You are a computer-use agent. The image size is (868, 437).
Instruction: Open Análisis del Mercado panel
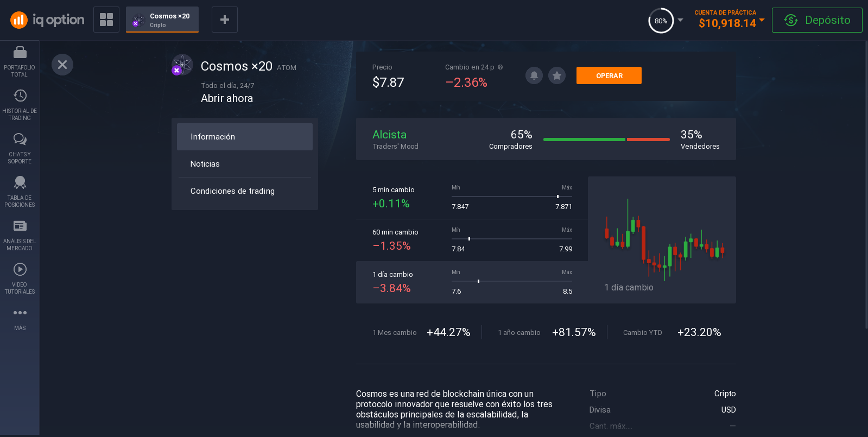[20, 235]
